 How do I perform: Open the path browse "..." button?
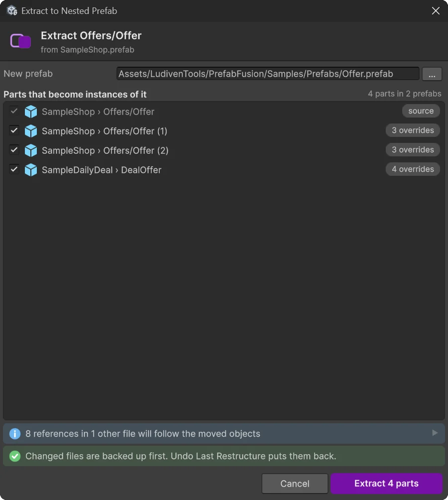(x=432, y=74)
